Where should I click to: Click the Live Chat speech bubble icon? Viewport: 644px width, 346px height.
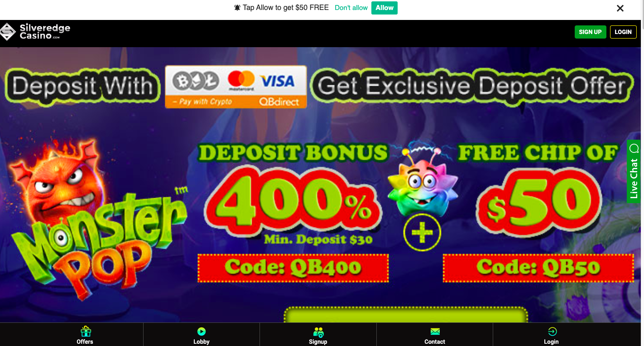[634, 148]
